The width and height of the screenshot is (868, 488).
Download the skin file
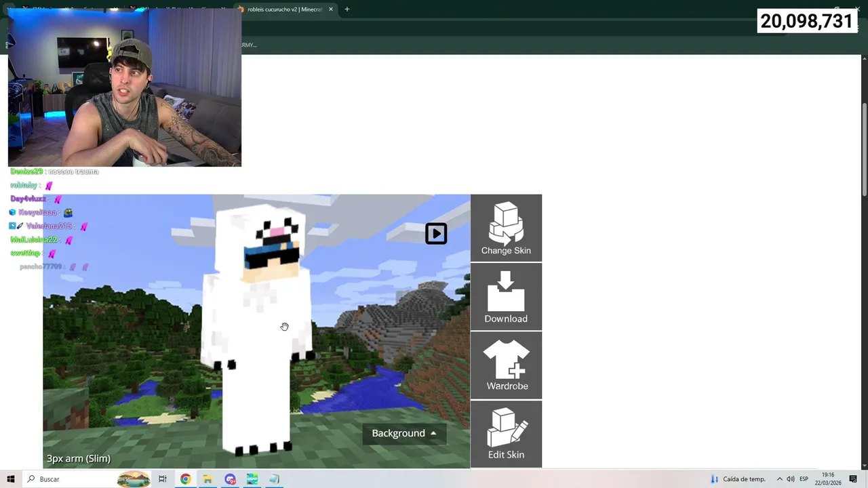click(506, 297)
